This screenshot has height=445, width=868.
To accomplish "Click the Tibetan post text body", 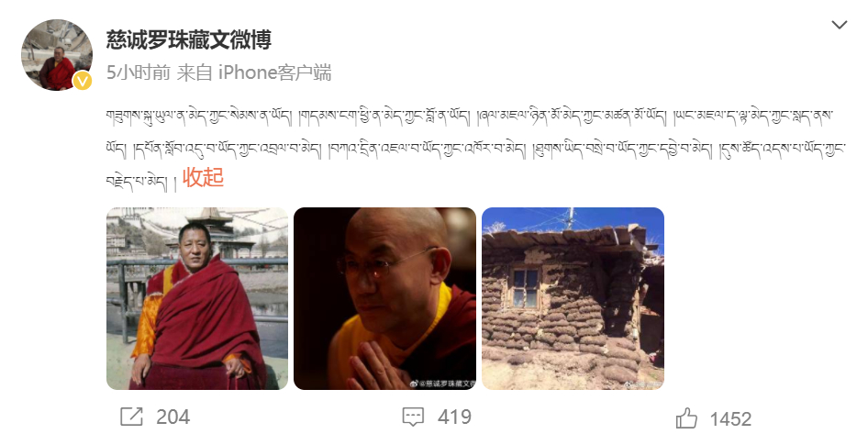I will 476,150.
